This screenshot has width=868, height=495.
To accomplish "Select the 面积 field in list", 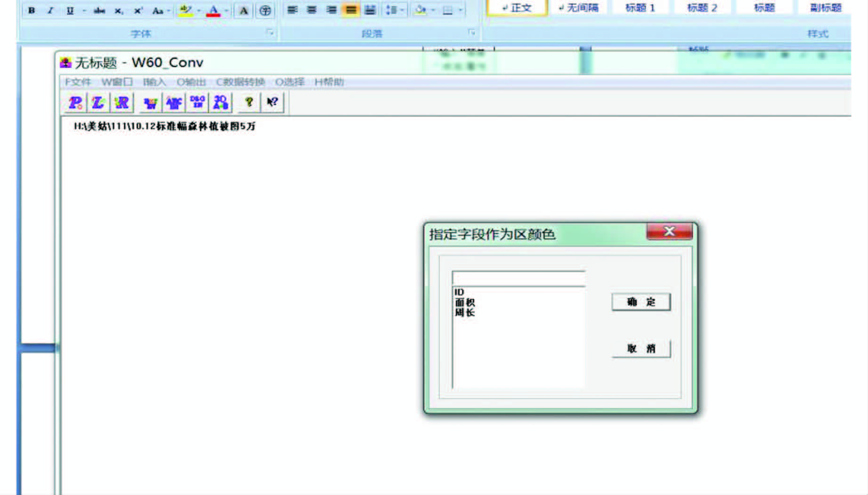I will 465,303.
